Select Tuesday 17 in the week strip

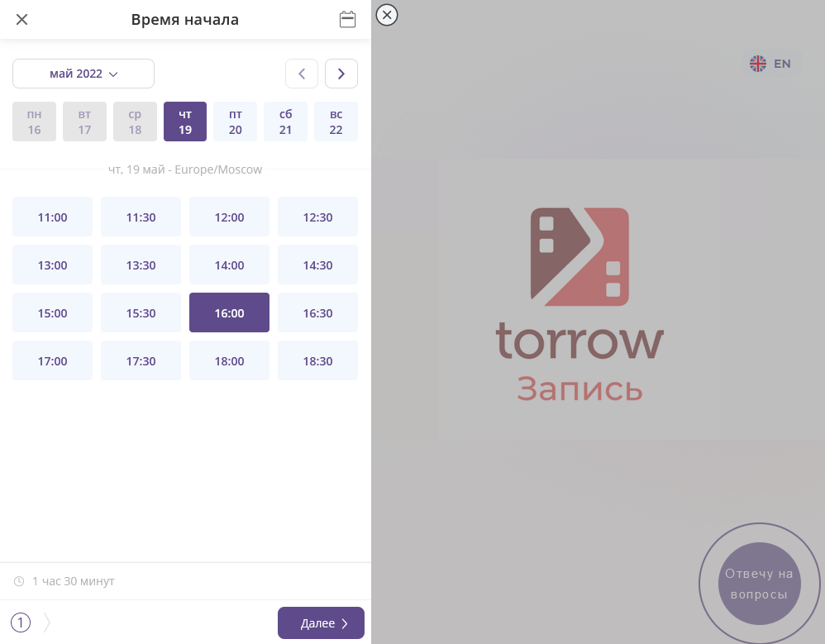click(x=84, y=122)
